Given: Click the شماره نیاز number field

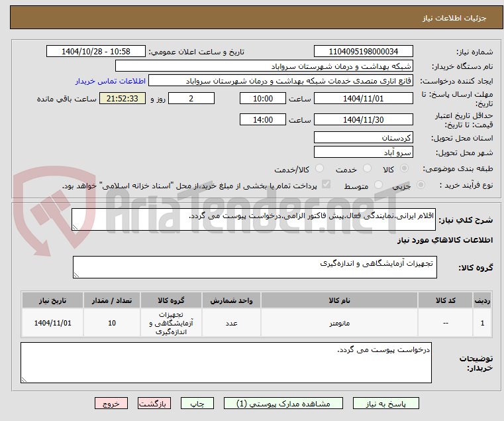Looking at the screenshot, I should pyautogui.click(x=363, y=52).
